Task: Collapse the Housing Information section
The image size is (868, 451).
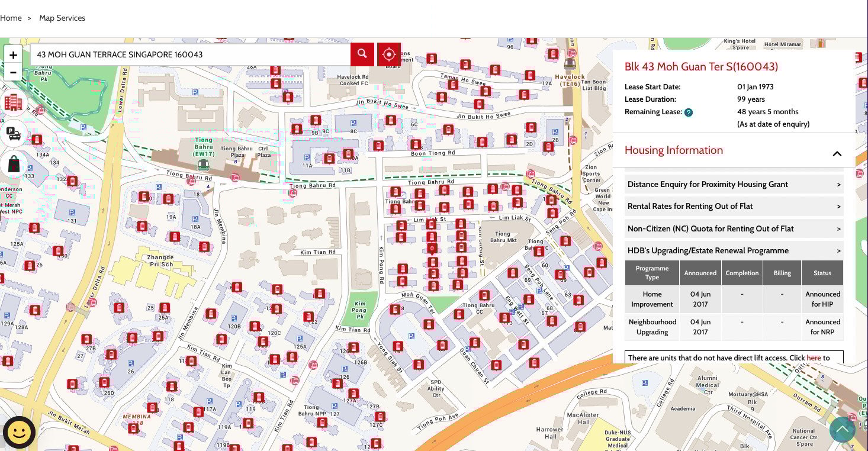Action: click(837, 154)
